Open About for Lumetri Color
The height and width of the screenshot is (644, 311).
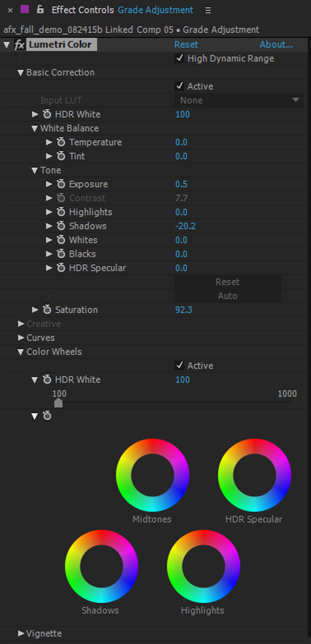coord(276,44)
